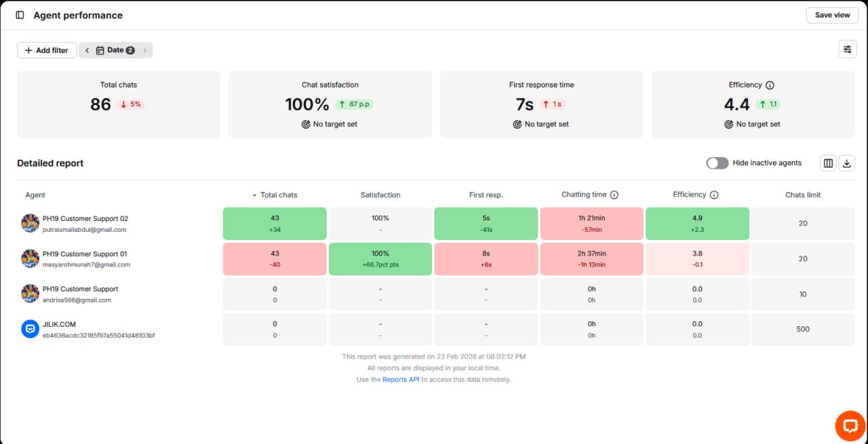Go to previous date range
This screenshot has height=444, width=868.
[87, 50]
